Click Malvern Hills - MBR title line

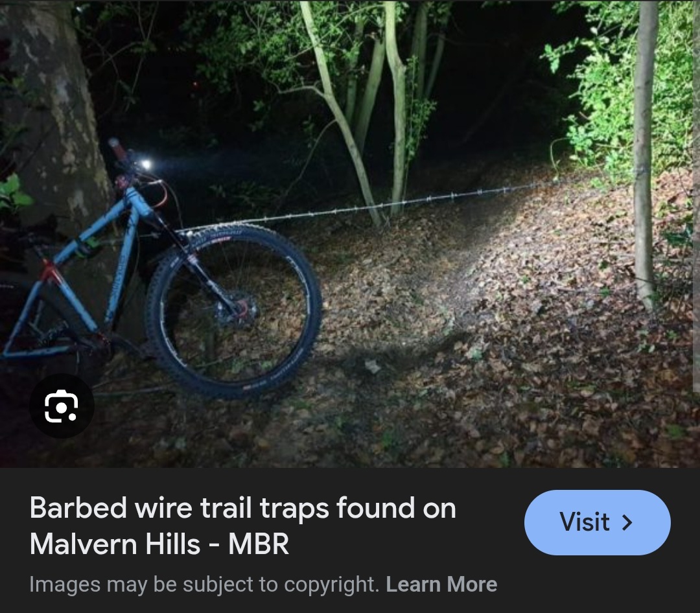pos(159,544)
